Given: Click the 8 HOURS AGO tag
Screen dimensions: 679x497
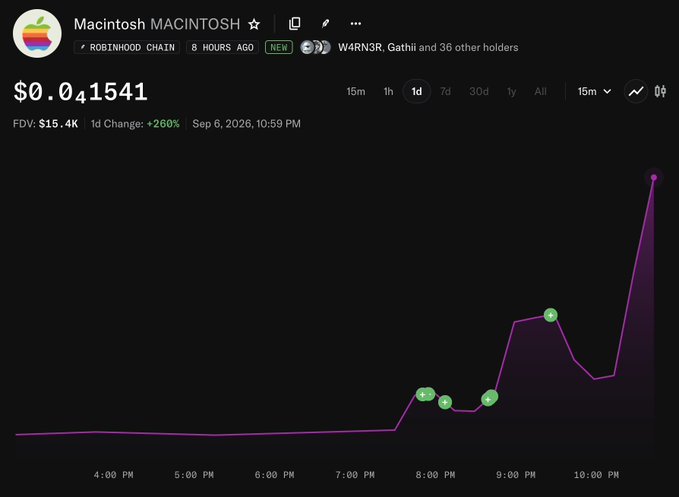Looking at the screenshot, I should coord(222,47).
